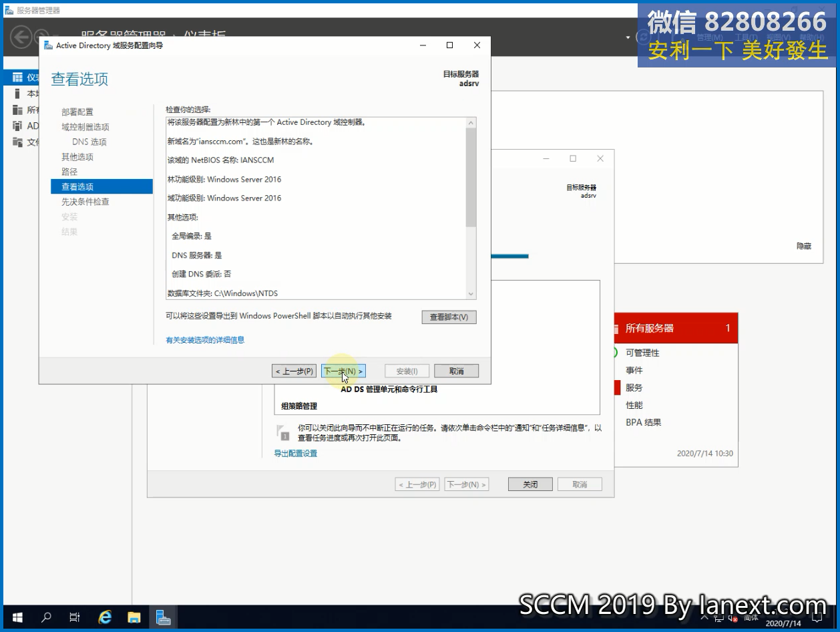Open the input method indicator in tray

pyautogui.click(x=751, y=619)
